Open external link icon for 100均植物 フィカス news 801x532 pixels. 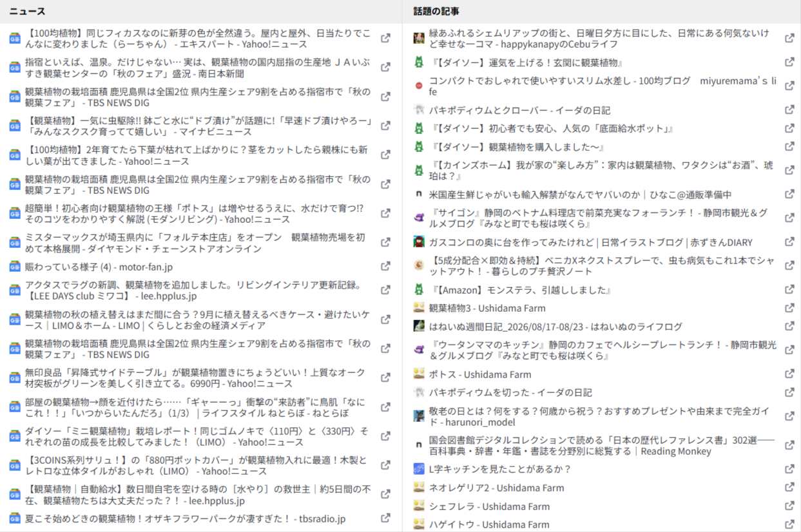[x=385, y=38]
